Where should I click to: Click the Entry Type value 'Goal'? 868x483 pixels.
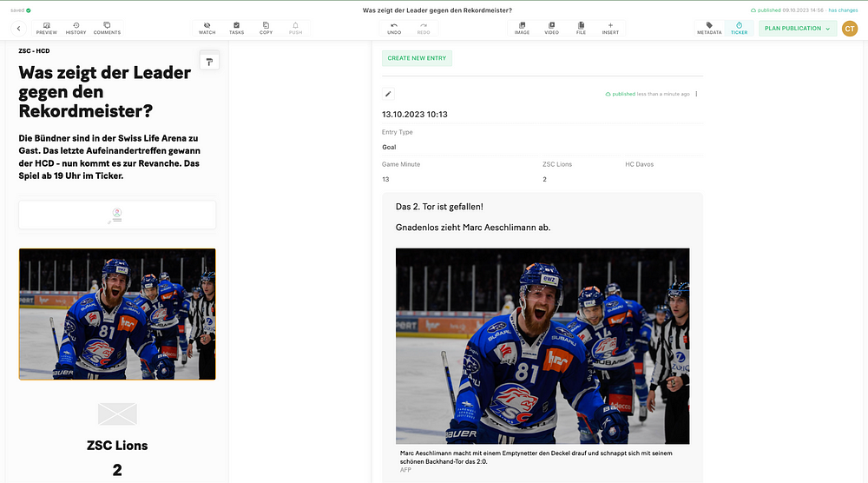389,148
